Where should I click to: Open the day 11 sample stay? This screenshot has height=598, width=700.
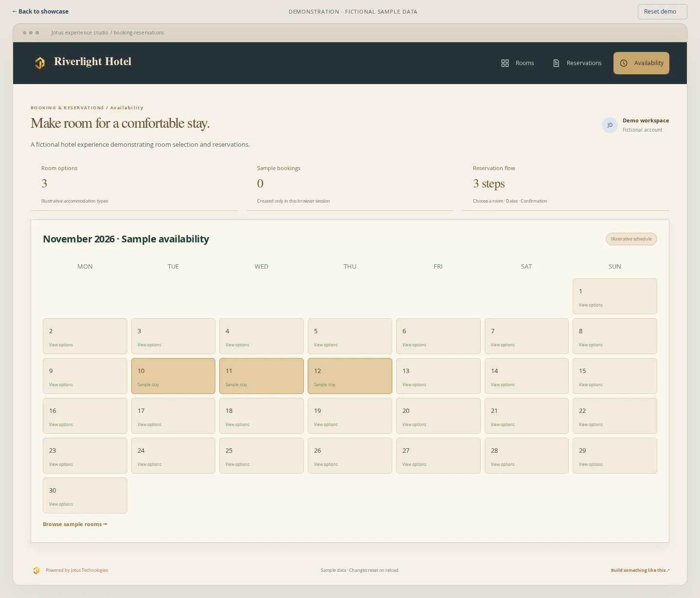262,376
